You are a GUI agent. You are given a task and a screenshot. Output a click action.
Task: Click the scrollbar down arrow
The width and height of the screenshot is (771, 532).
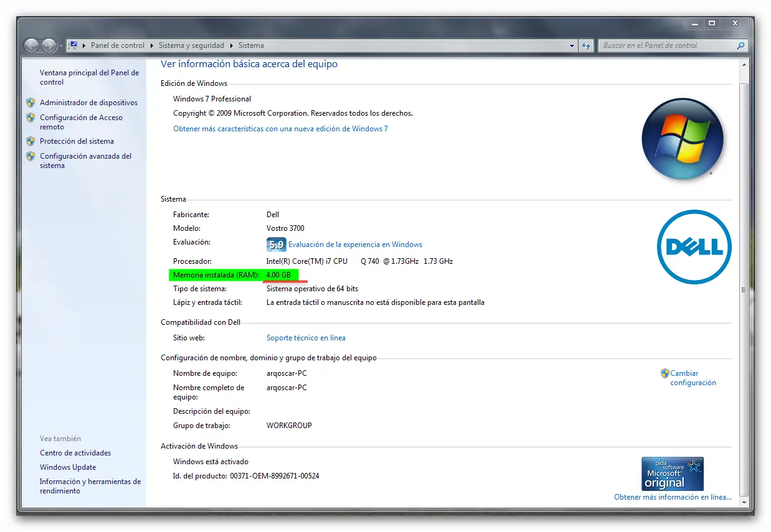pos(743,501)
